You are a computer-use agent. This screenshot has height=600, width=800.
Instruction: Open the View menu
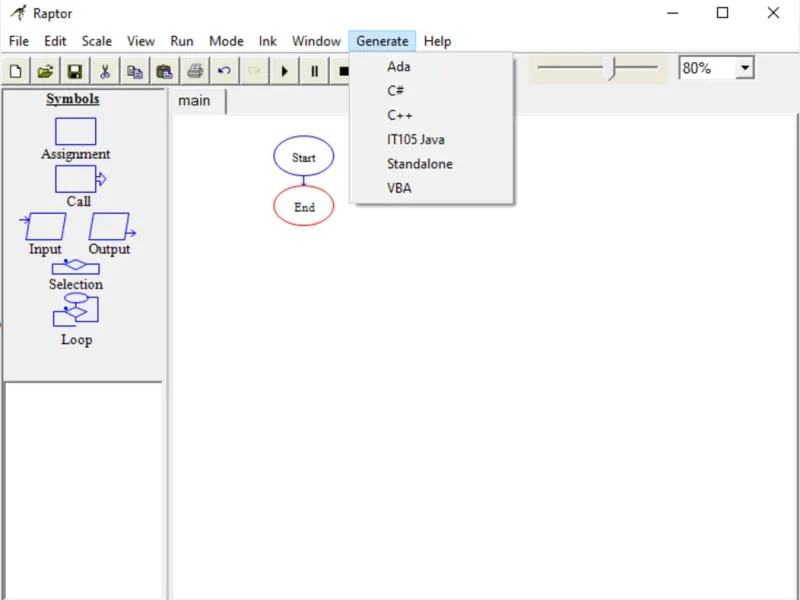[141, 41]
